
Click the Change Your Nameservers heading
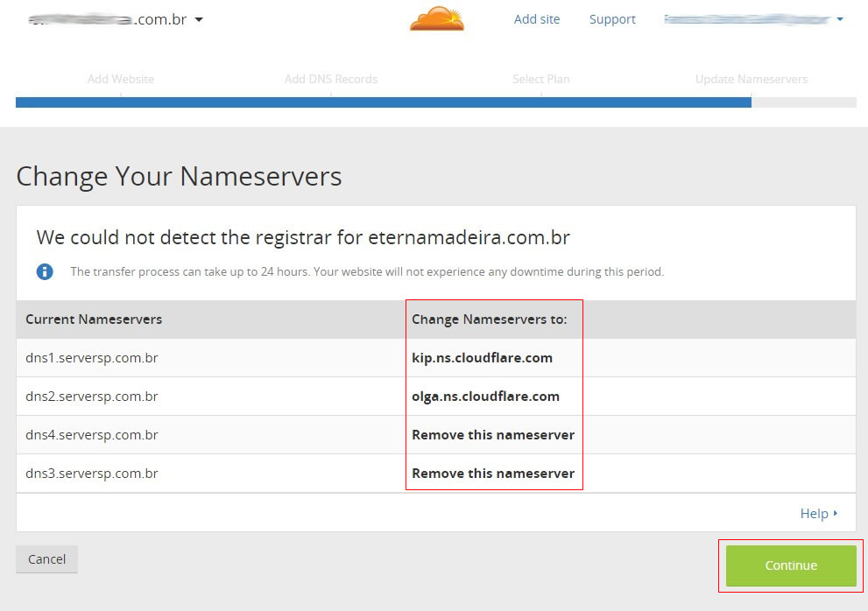[x=179, y=177]
